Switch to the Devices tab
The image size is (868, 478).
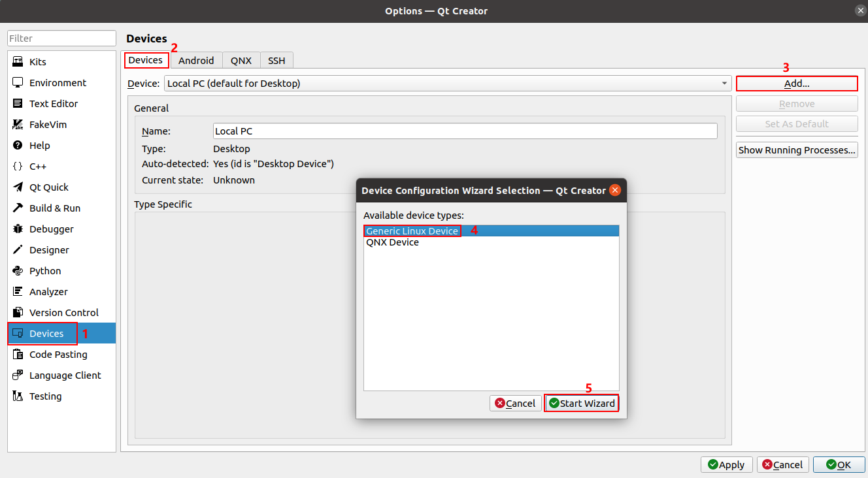(146, 60)
